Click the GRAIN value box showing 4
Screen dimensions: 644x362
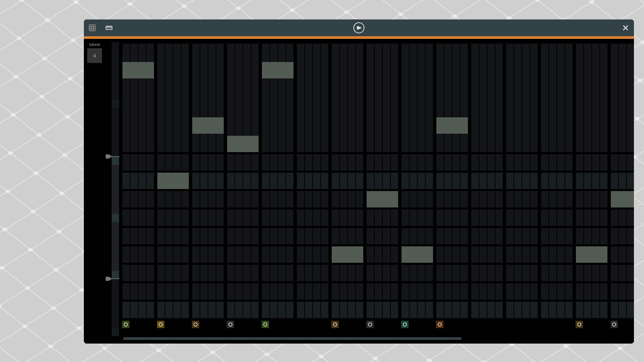click(x=95, y=56)
